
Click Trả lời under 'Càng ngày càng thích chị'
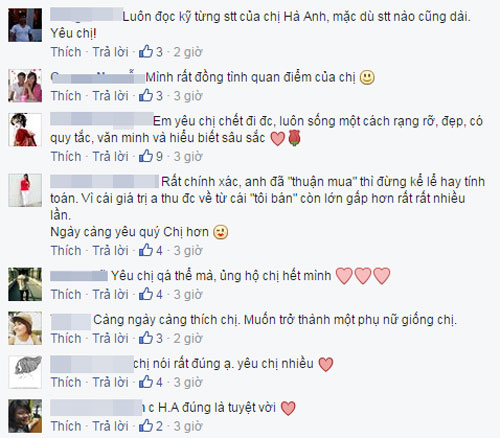(110, 339)
